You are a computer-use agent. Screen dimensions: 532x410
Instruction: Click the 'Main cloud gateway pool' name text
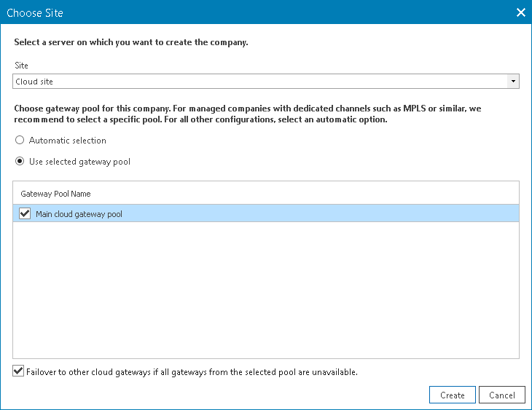(x=79, y=214)
